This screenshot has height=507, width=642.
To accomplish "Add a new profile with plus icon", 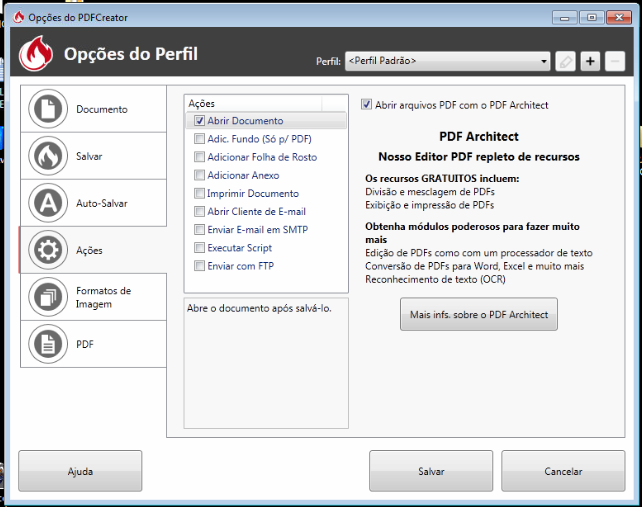I will tap(590, 61).
